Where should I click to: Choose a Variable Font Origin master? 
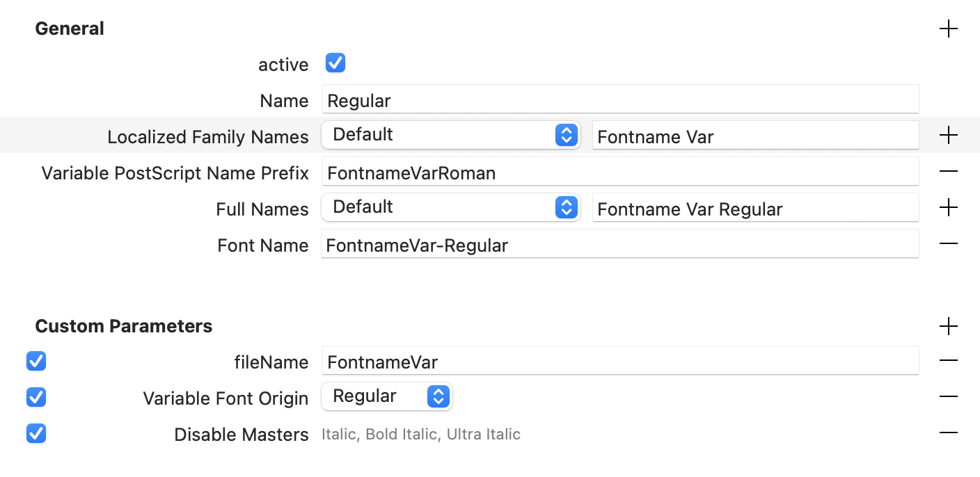(x=386, y=396)
